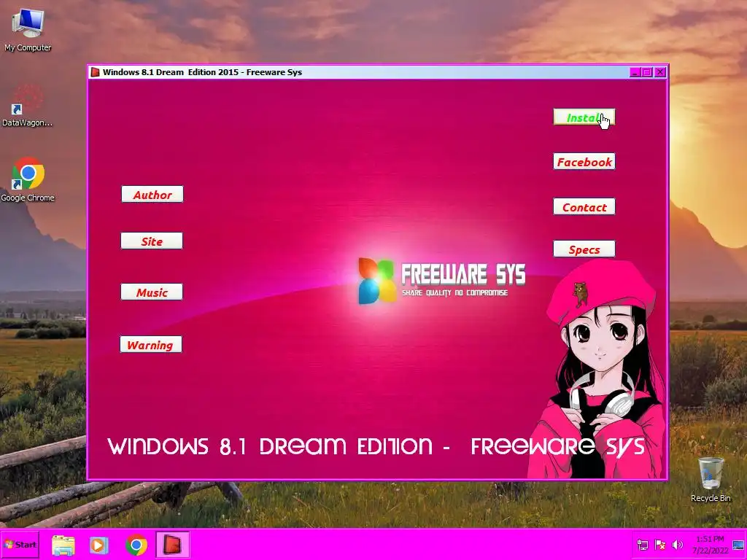Maximize the Dream Edition window
This screenshot has width=747, height=560.
pos(647,72)
